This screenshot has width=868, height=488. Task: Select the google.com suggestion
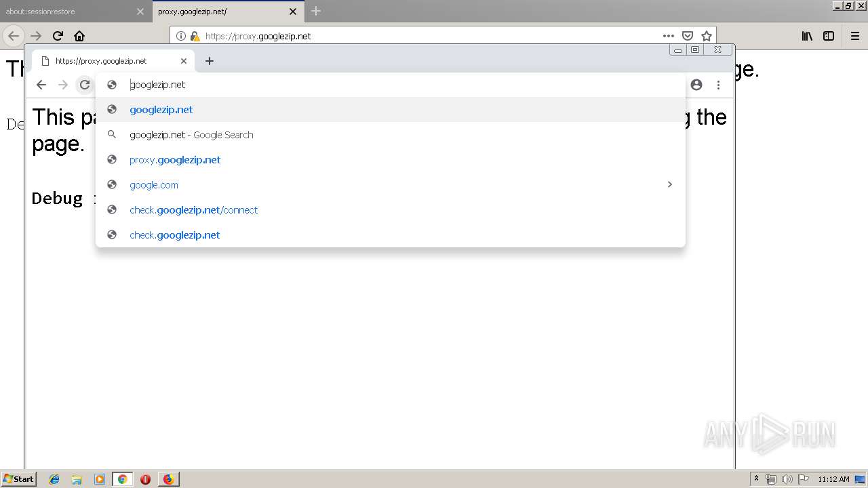[391, 185]
